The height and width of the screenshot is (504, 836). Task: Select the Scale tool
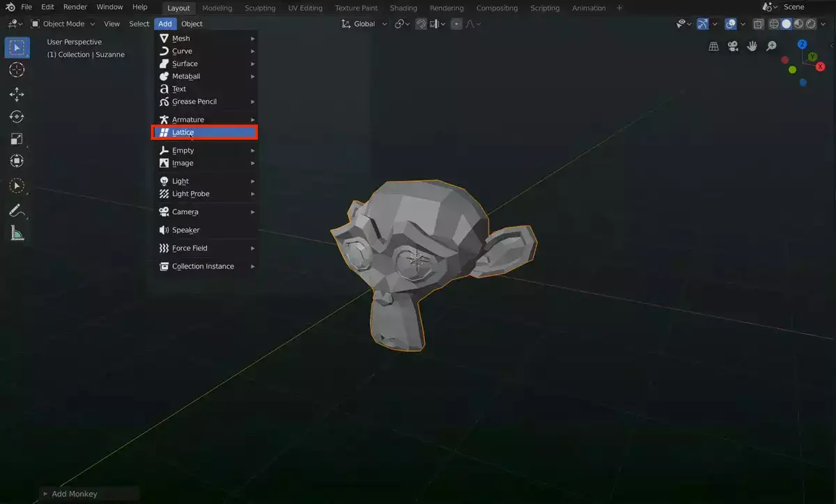(x=17, y=139)
